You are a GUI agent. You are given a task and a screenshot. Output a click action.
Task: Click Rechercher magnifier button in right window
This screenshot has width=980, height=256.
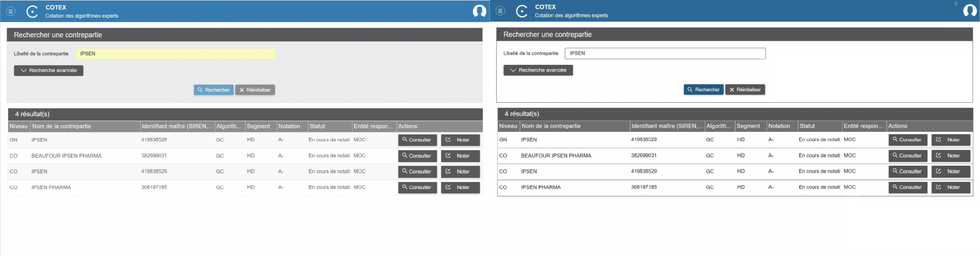(703, 89)
